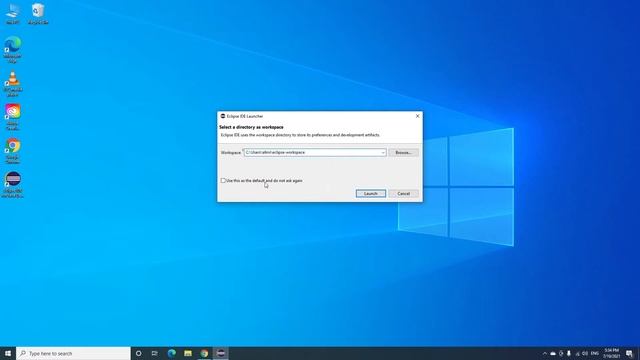Click microphone icon in system tray
Image resolution: width=640 pixels, height=360 pixels.
point(569,353)
